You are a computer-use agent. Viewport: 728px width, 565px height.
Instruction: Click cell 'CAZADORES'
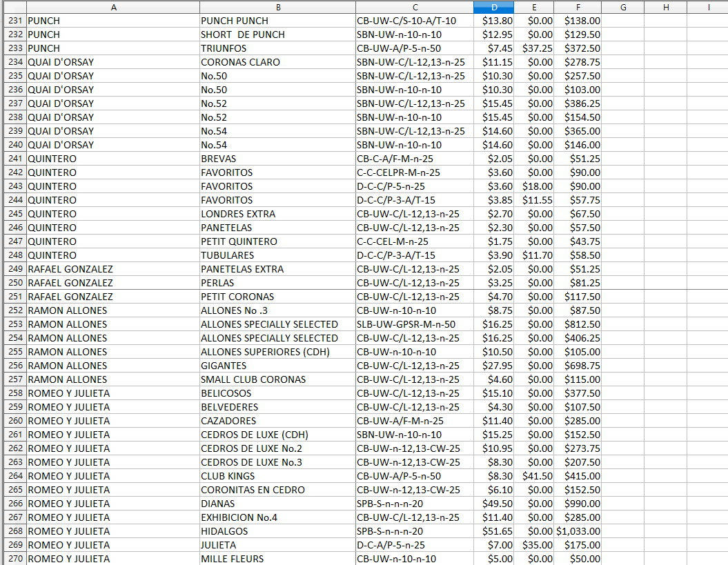tap(277, 421)
